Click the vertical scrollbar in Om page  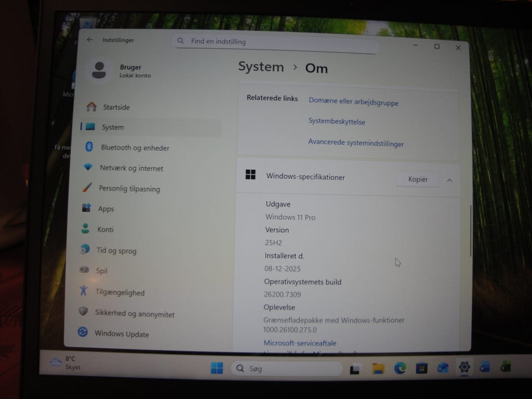pos(470,231)
